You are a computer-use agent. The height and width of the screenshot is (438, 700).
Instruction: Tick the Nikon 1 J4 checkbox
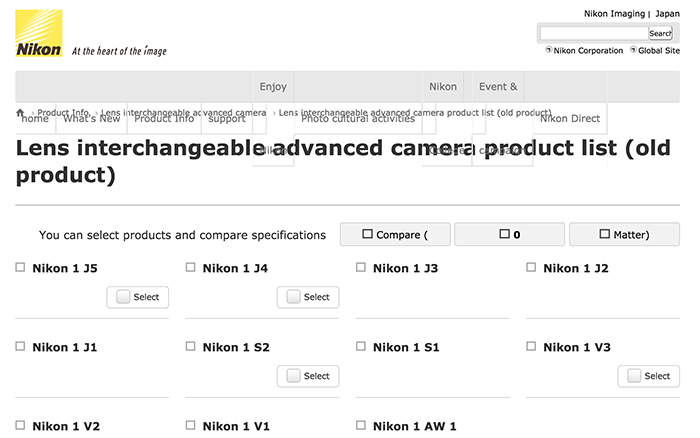(191, 268)
